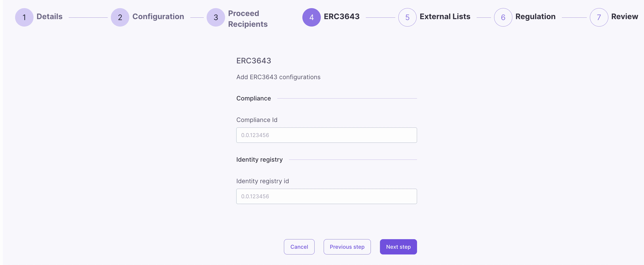Click step 6 circle for Regulation
This screenshot has width=644, height=265.
point(503,17)
